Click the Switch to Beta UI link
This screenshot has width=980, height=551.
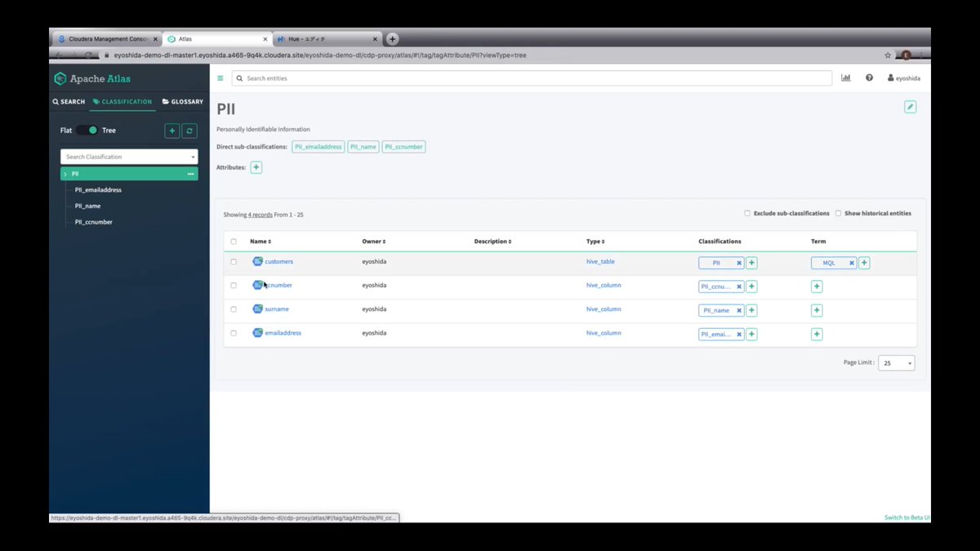pos(907,518)
